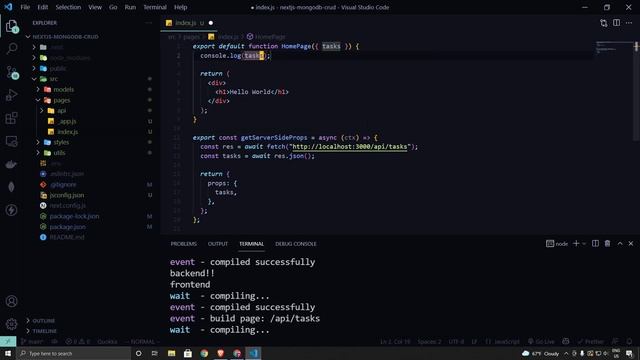Open jsconfig.json in the explorer
Viewport: 640px width, 360px height.
click(67, 195)
